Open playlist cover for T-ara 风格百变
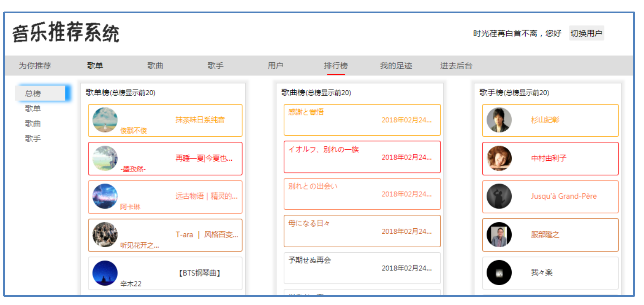Screen dimensions: 644x305 point(105,235)
